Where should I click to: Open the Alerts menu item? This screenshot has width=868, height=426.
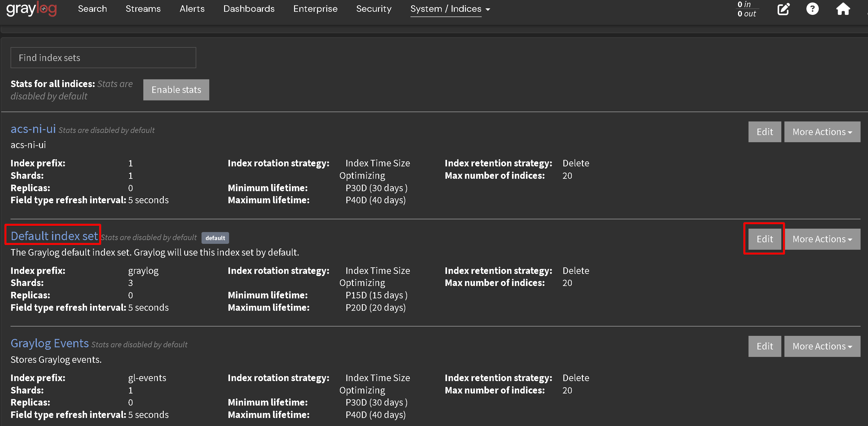(192, 9)
